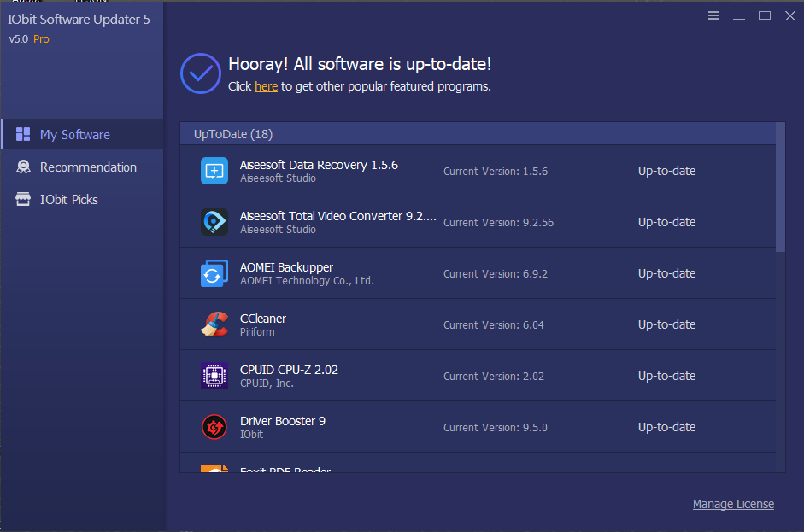Click the 'Pro' edition label
Screen dimensions: 804x532
[x=42, y=39]
